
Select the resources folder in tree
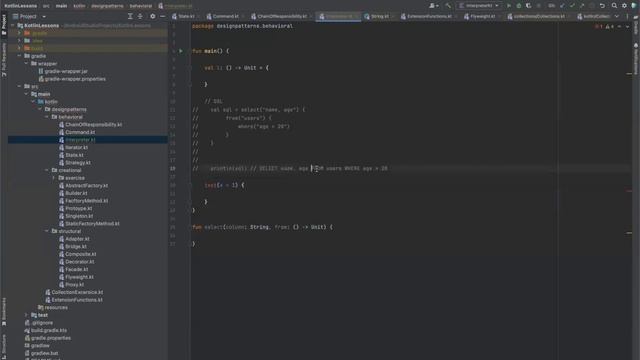point(56,307)
